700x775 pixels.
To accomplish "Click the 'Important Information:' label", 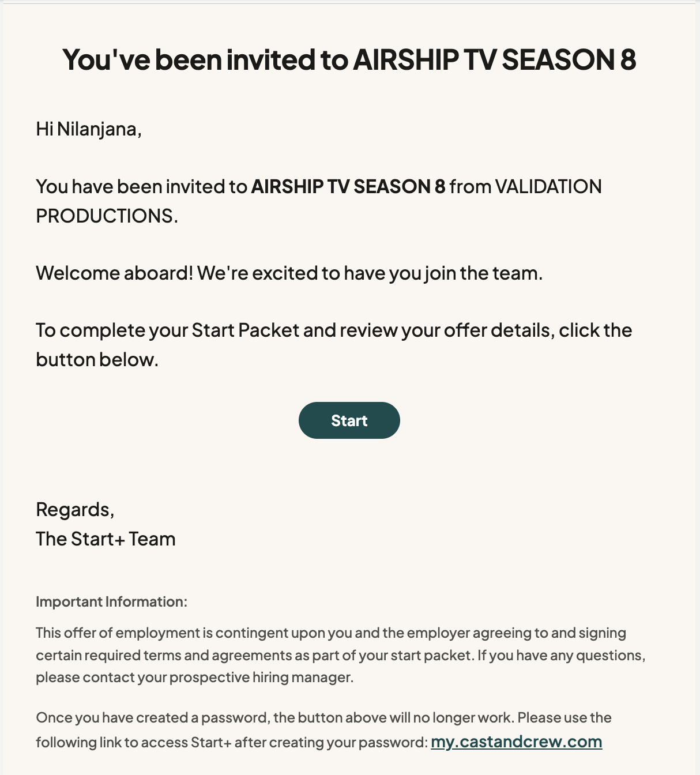I will (111, 602).
